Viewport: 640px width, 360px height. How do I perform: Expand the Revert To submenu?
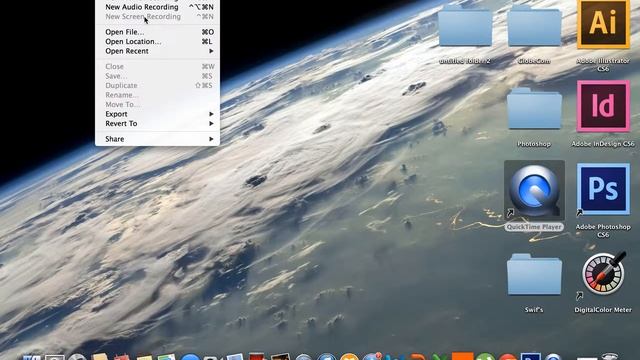coord(158,123)
